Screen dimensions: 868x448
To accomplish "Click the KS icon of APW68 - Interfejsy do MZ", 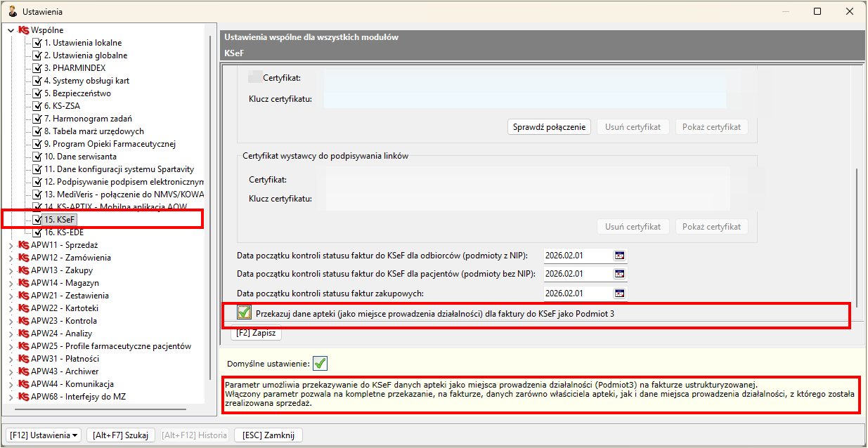I will coord(24,397).
